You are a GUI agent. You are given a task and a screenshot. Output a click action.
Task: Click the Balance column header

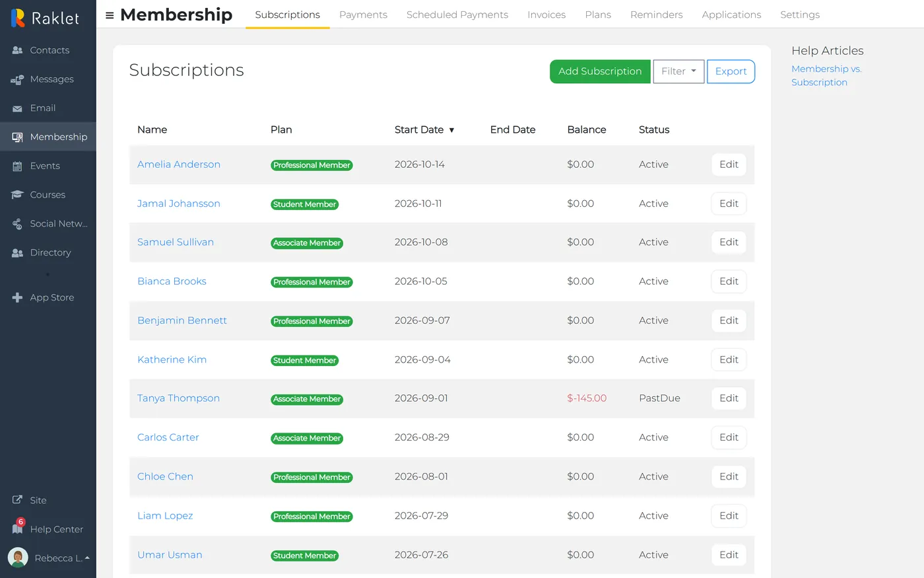tap(586, 129)
